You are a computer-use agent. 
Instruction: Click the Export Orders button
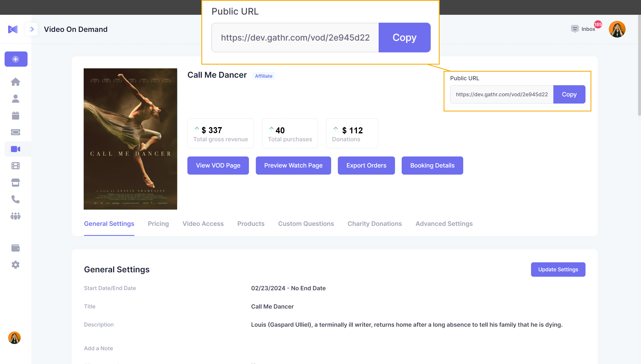pyautogui.click(x=366, y=165)
